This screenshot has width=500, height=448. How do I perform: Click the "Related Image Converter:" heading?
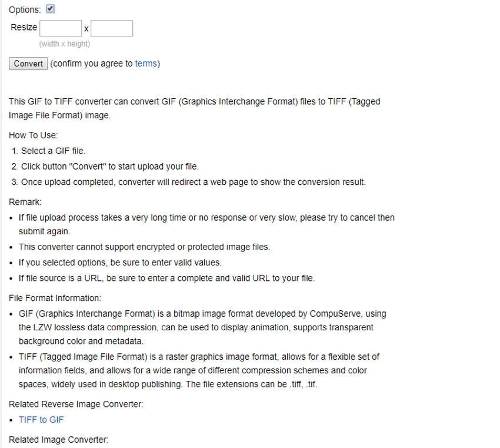[x=59, y=439]
